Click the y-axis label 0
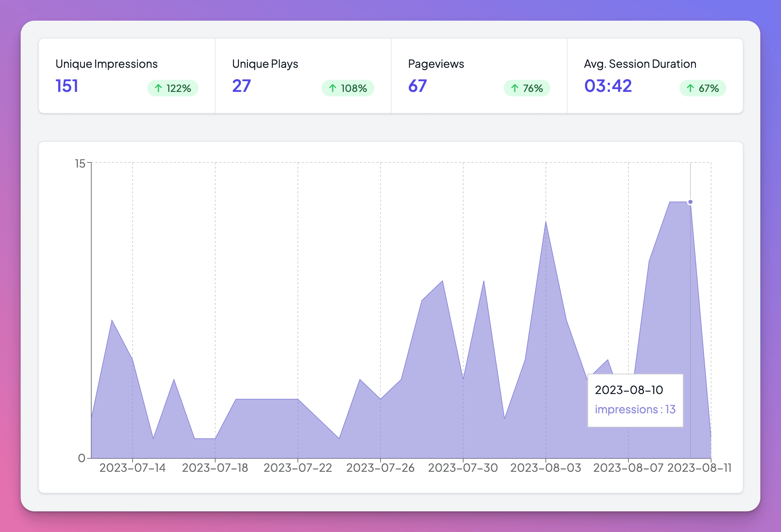The width and height of the screenshot is (781, 532). (82, 458)
